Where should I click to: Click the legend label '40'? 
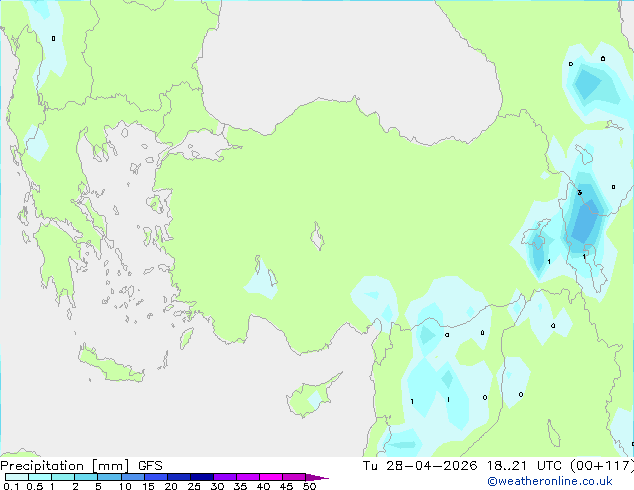coord(263,486)
